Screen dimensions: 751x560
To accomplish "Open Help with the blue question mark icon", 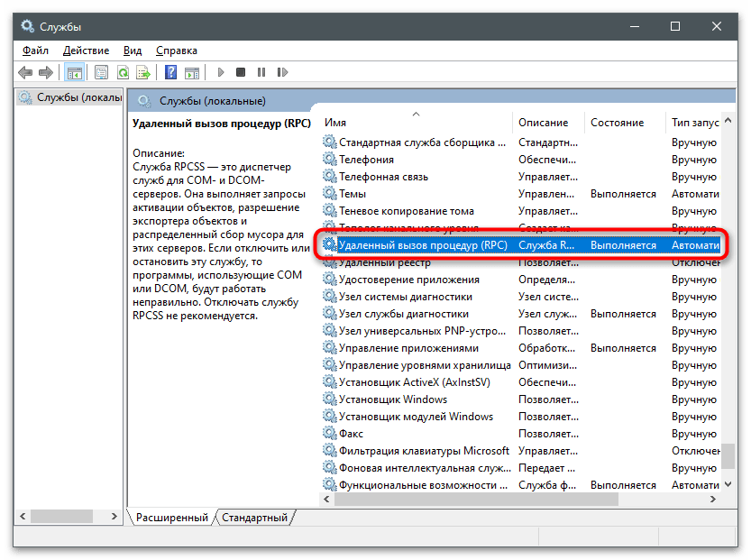I will tap(170, 72).
